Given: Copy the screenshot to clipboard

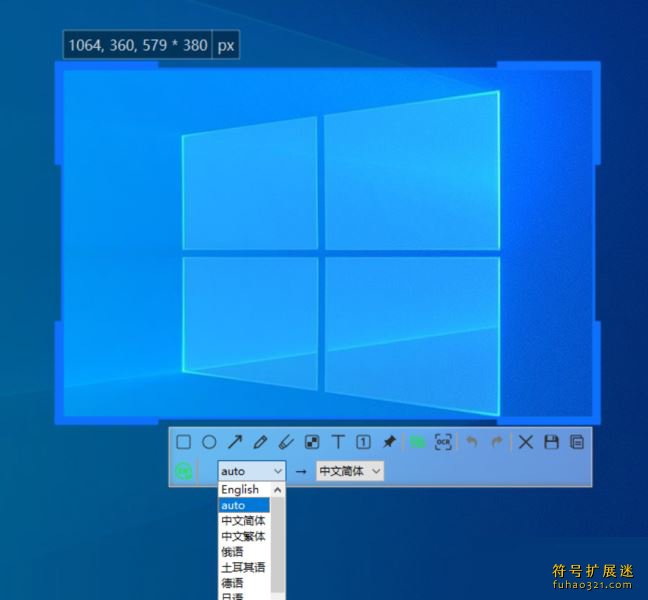Looking at the screenshot, I should click(x=576, y=442).
